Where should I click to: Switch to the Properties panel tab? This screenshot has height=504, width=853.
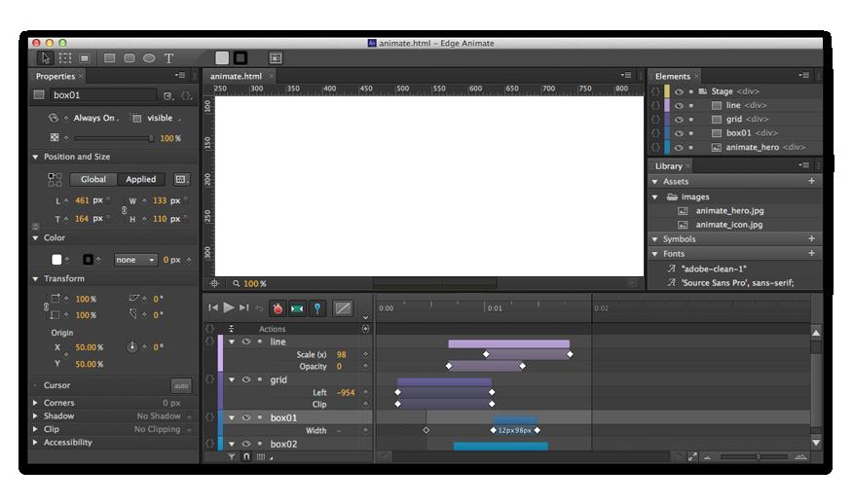coord(55,76)
